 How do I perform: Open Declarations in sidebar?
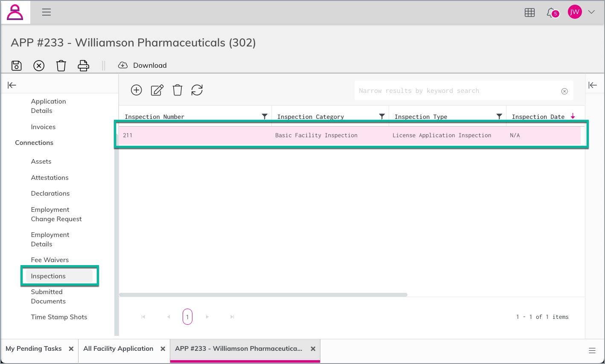(50, 194)
